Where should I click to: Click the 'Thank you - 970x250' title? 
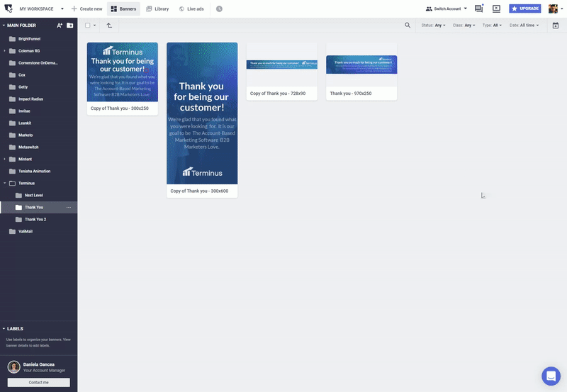(x=350, y=94)
